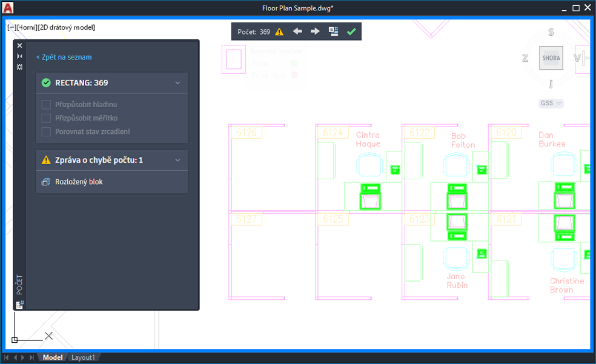Collapse the RECTANG: 369 section chevron
Viewport: 596px width, 364px height.
177,83
